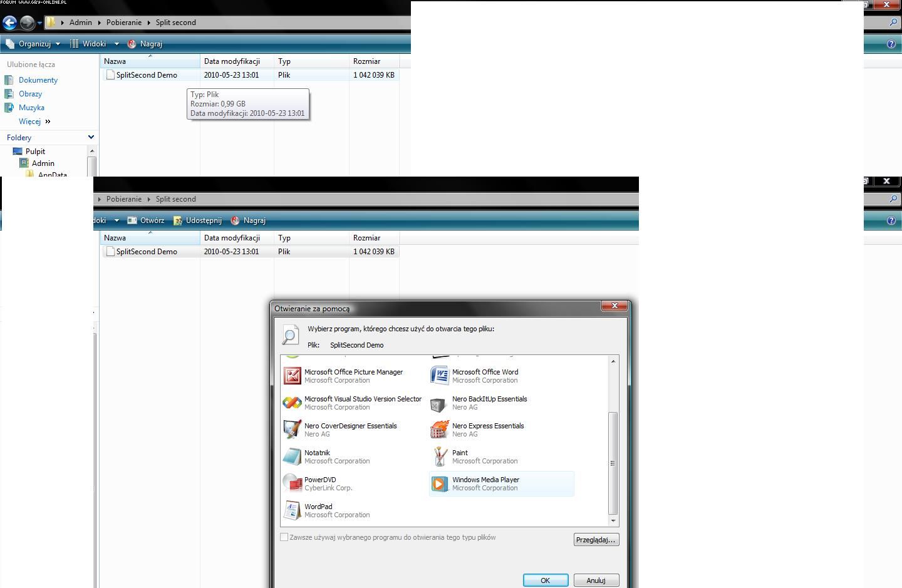Select AppData folder in tree
902x588 pixels.
point(53,175)
